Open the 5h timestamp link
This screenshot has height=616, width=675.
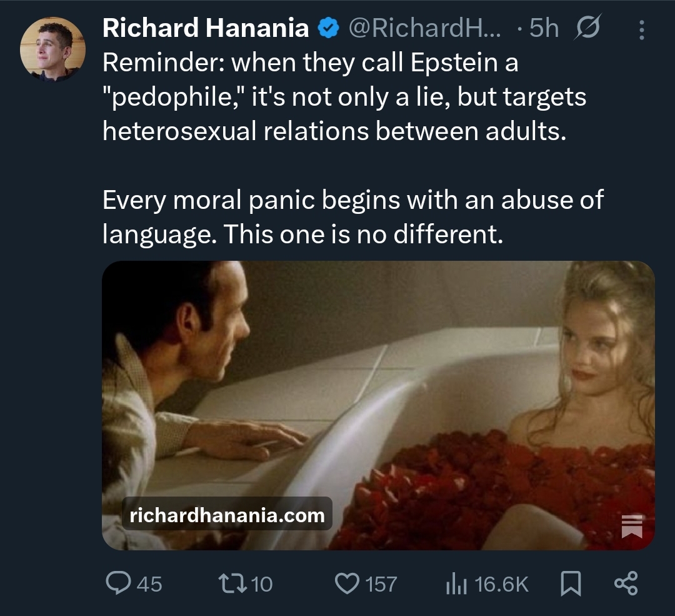click(544, 28)
